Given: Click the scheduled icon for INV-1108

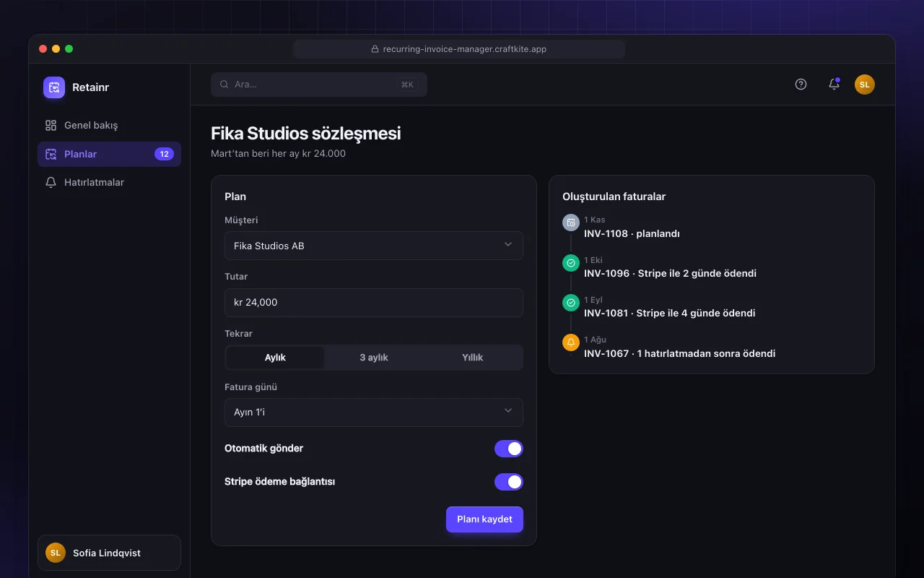Looking at the screenshot, I should (x=571, y=223).
